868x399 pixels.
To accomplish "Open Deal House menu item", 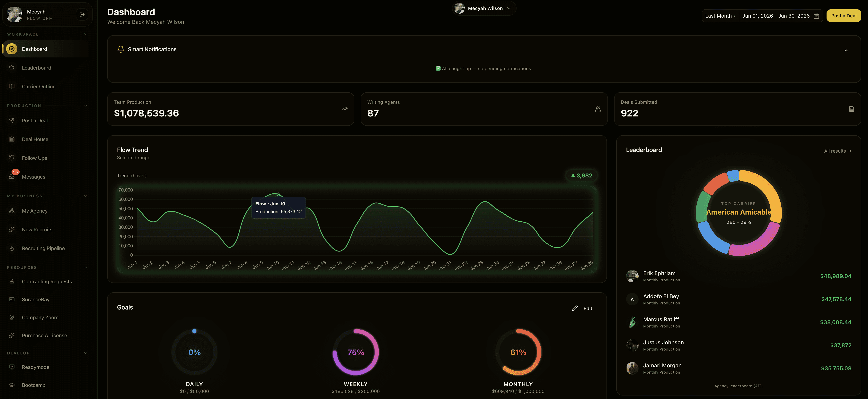I will (x=46, y=139).
